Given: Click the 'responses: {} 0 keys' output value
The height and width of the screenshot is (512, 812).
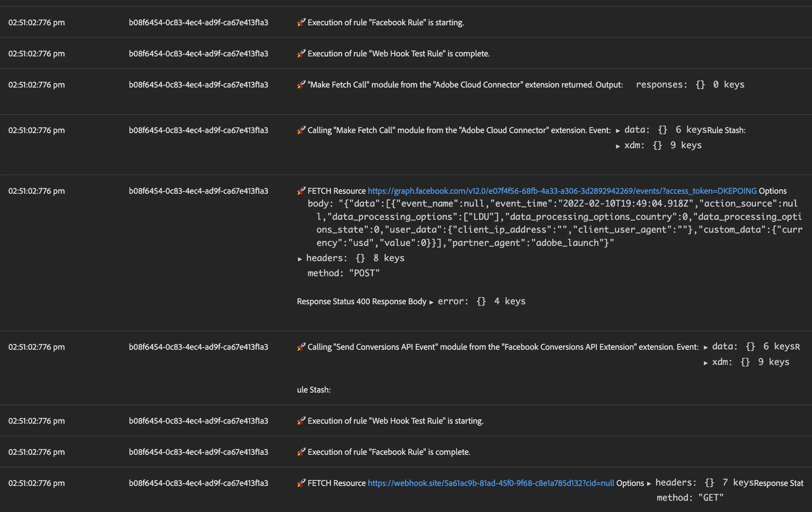Looking at the screenshot, I should point(690,84).
